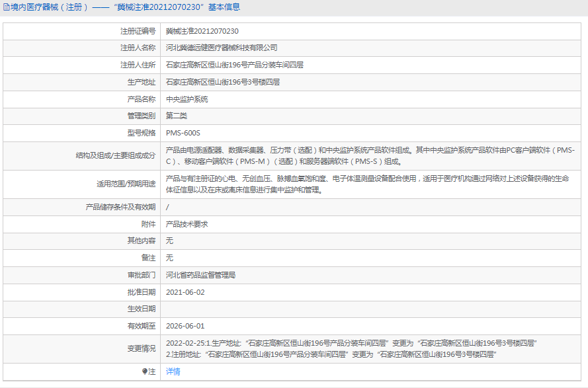588x388 pixels.
Task: Click the change record dated 2022-02-25
Action: 351,343
